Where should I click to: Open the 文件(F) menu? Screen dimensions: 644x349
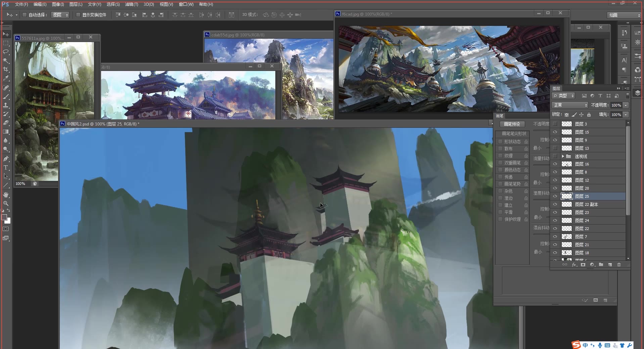pos(21,4)
